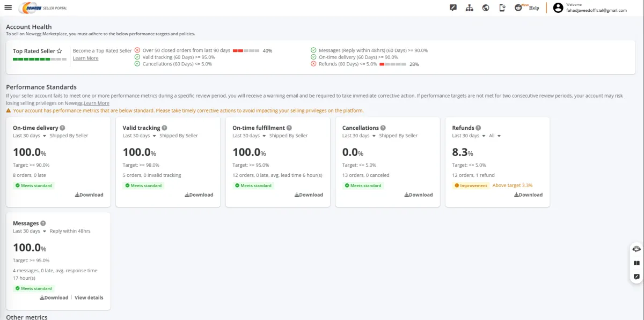The height and width of the screenshot is (320, 644).
Task: Click Learn More under Become a Top Rated Seller
Action: coord(86,58)
